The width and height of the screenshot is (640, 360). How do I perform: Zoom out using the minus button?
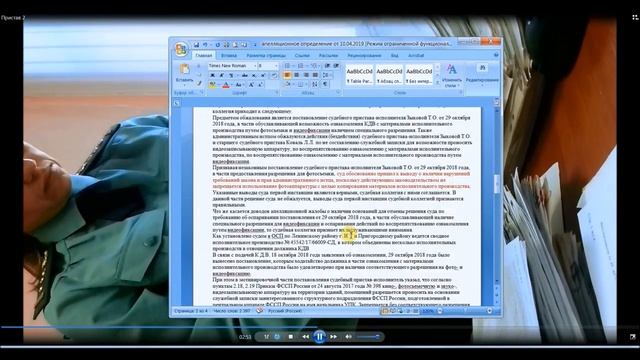[x=440, y=311]
